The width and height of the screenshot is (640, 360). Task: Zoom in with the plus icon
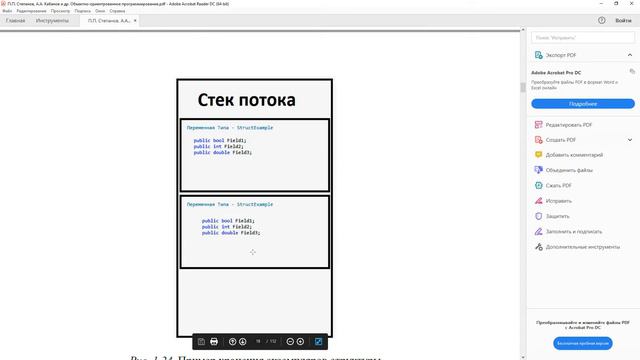pyautogui.click(x=300, y=342)
